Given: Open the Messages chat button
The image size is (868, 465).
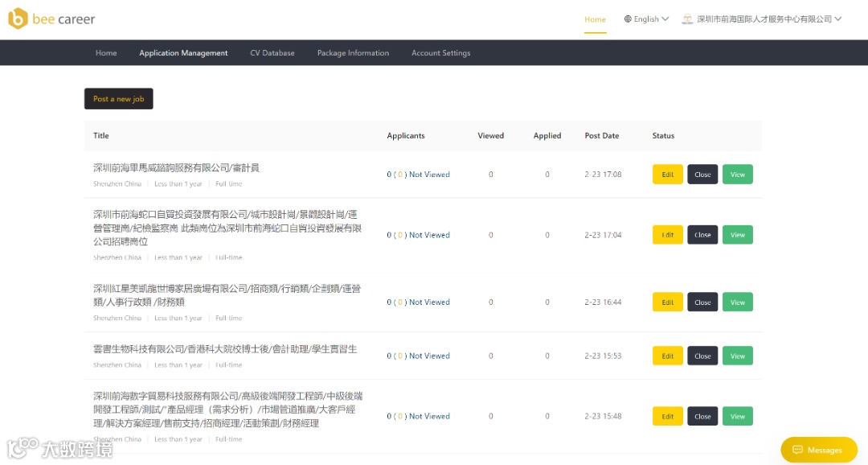Looking at the screenshot, I should (819, 450).
